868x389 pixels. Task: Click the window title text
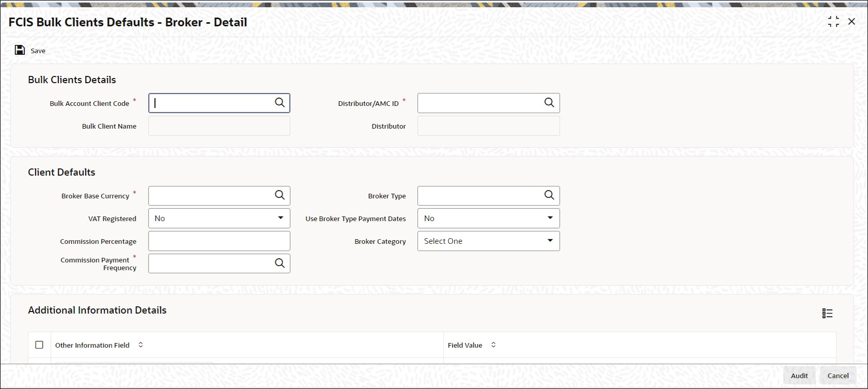128,22
